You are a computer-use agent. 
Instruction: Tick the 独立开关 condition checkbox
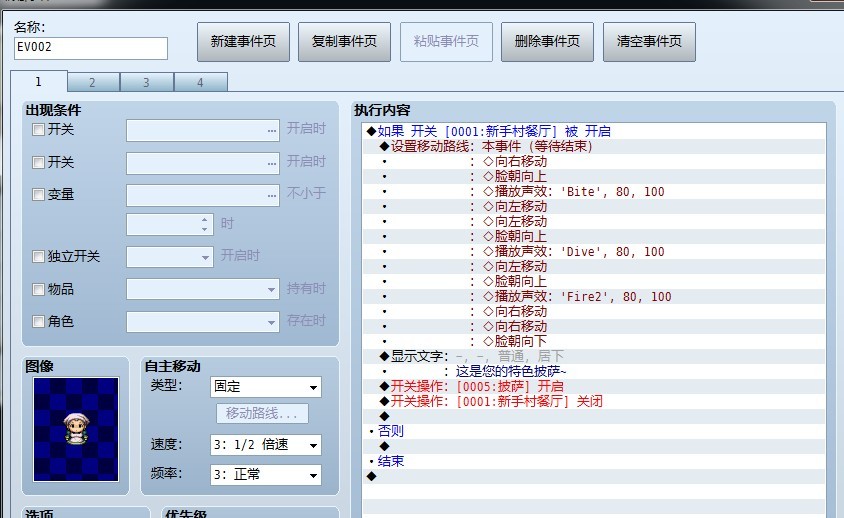(38, 256)
